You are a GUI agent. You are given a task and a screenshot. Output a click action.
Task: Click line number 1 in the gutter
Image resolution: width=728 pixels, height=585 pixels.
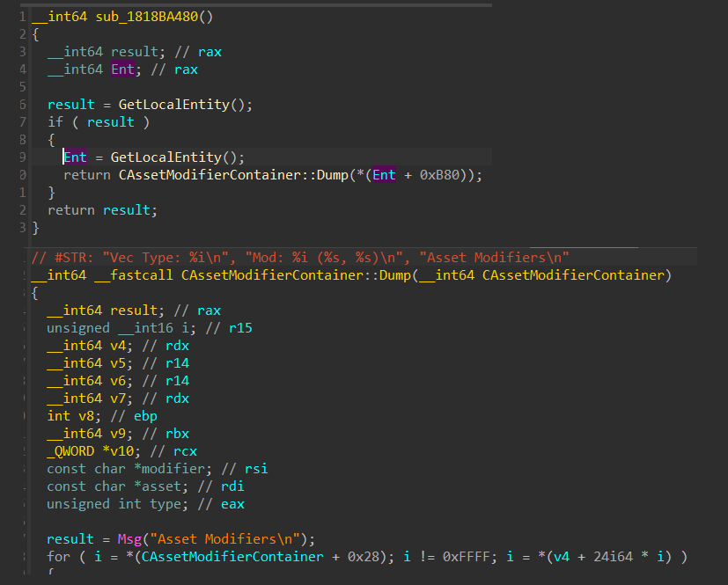pyautogui.click(x=22, y=17)
